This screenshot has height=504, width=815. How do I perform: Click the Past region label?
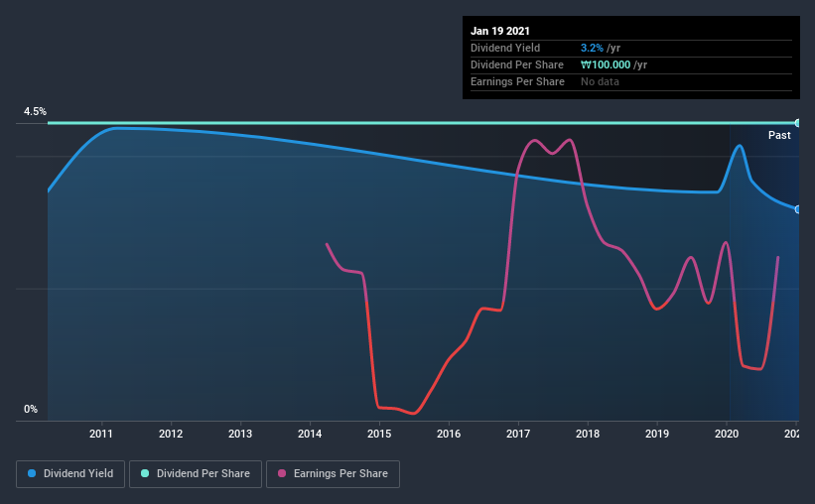pos(779,135)
